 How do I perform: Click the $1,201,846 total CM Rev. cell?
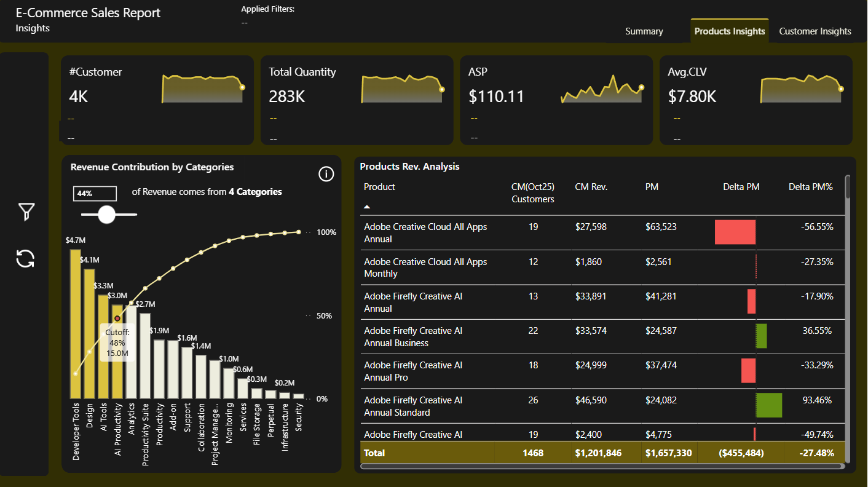click(x=598, y=453)
